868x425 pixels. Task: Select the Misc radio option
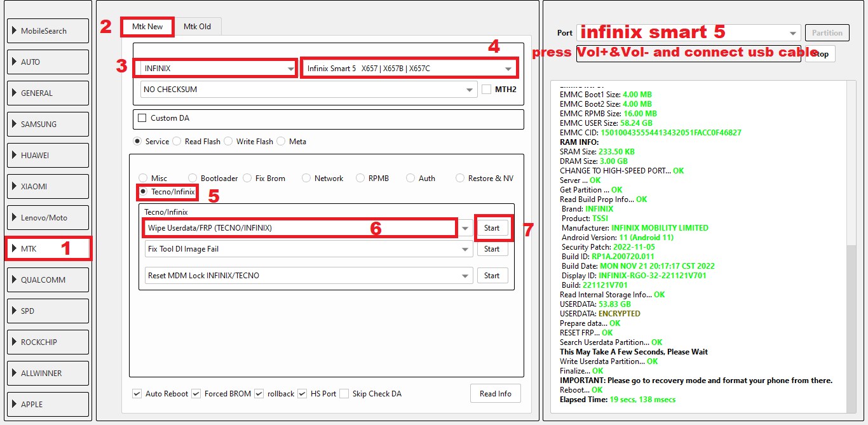tap(143, 179)
